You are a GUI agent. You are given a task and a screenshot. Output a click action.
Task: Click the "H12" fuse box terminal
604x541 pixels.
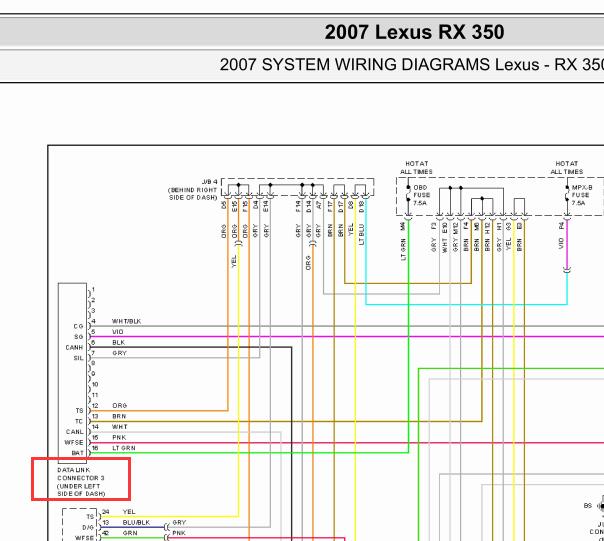(487, 228)
